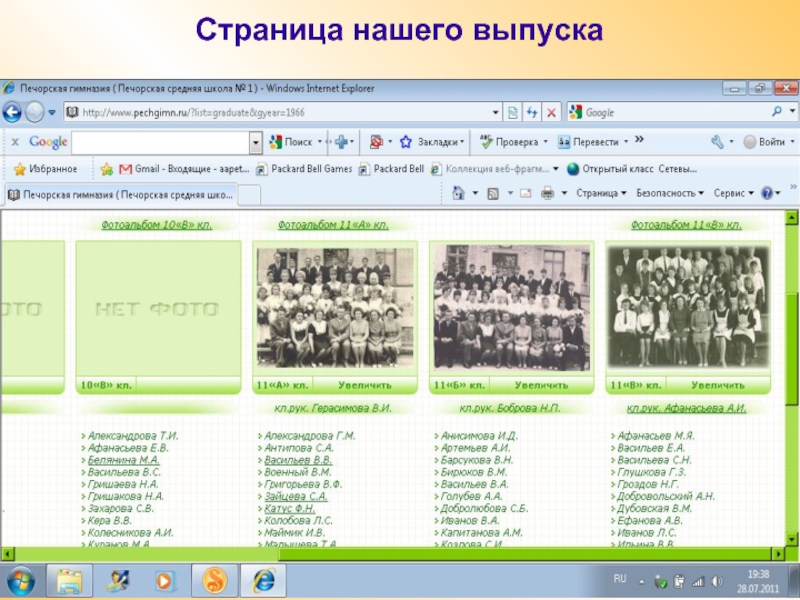This screenshot has height=600, width=800.
Task: Click the Google toolbar wrench settings icon
Action: point(717,142)
